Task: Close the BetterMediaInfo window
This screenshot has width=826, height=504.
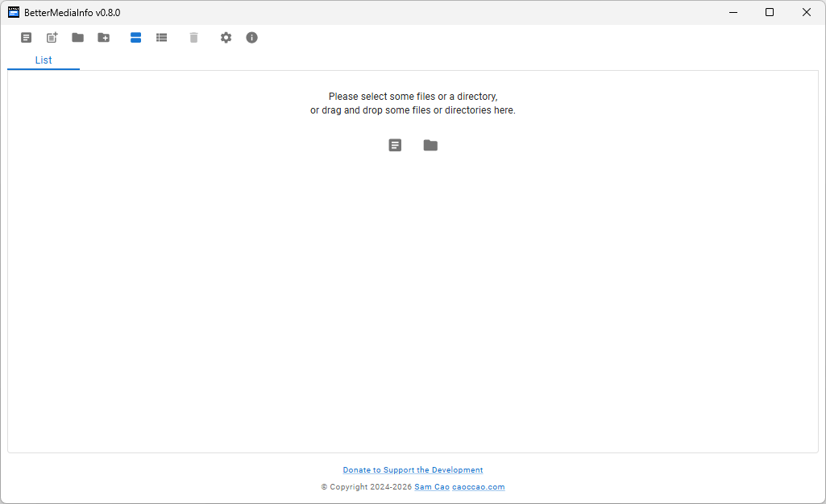Action: coord(807,12)
